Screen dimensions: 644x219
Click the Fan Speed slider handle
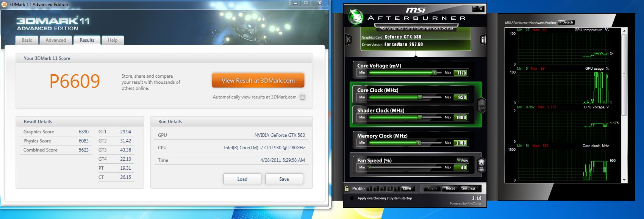[x=369, y=167]
